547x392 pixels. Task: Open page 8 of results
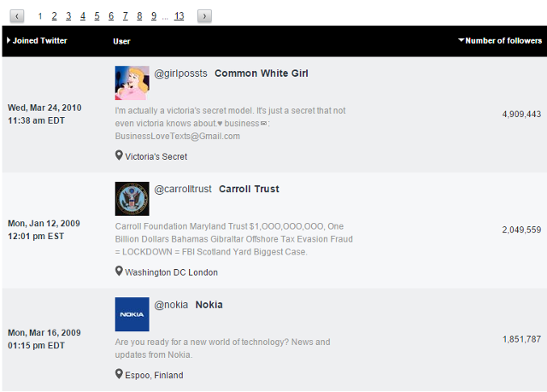click(139, 16)
